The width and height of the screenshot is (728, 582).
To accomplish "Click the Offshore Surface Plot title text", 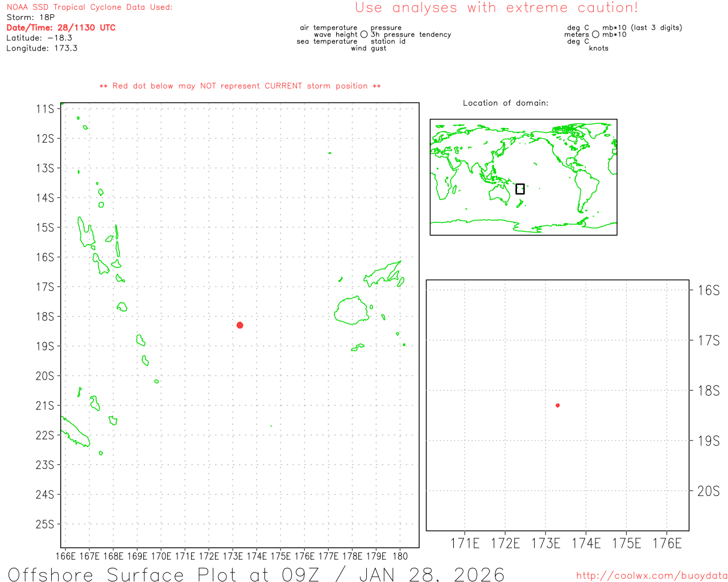I will coord(256,574).
